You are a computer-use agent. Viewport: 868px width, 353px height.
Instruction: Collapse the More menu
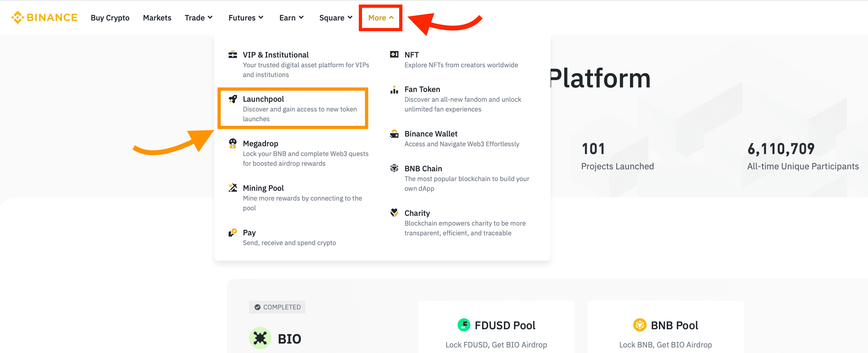point(380,18)
